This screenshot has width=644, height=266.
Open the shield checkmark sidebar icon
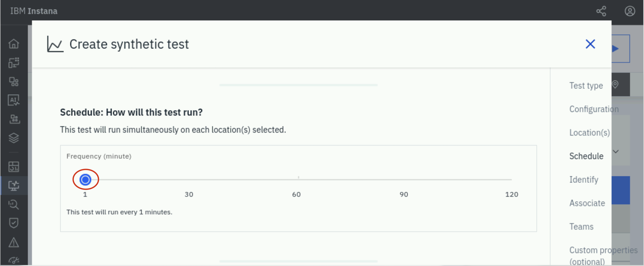[x=14, y=223]
